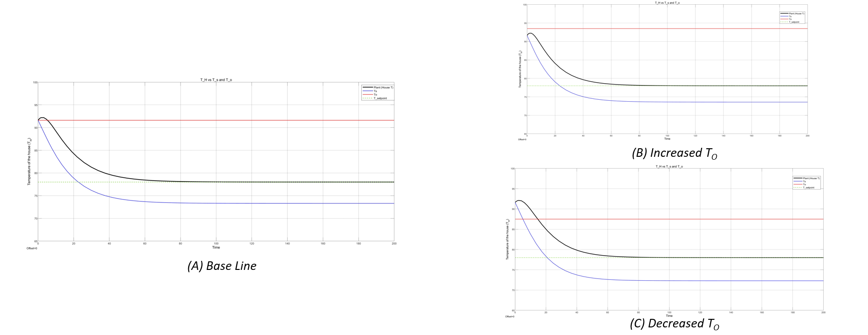Viewport: 868px width, 335px height.
Task: Click the "Time" x-axis label in Decreased To plot
Action: click(669, 316)
